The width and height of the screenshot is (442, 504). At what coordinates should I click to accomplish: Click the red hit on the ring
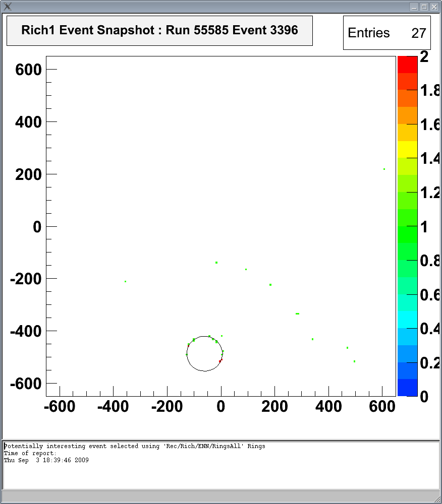tap(220, 360)
